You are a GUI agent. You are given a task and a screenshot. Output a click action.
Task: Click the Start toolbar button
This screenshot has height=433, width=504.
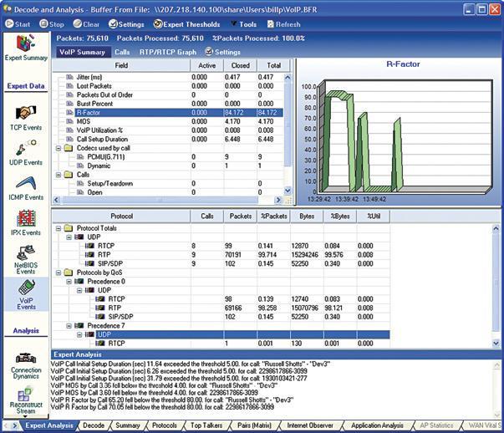click(18, 24)
